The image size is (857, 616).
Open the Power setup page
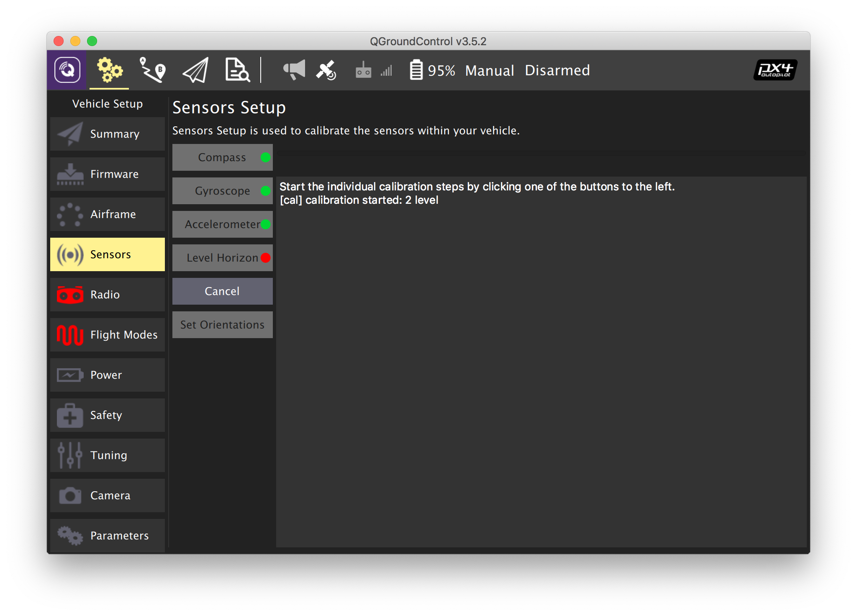pyautogui.click(x=108, y=375)
